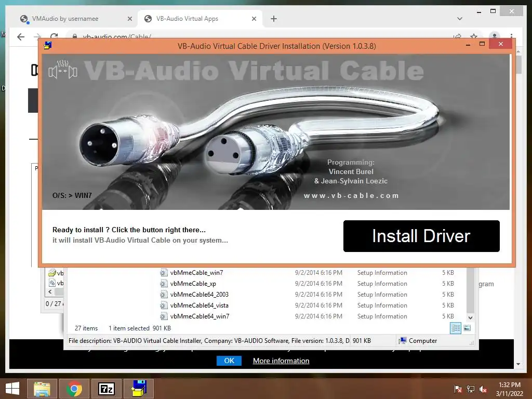The image size is (532, 399).
Task: Click the vbMmeCable64_2003 setup file icon
Action: (x=164, y=294)
